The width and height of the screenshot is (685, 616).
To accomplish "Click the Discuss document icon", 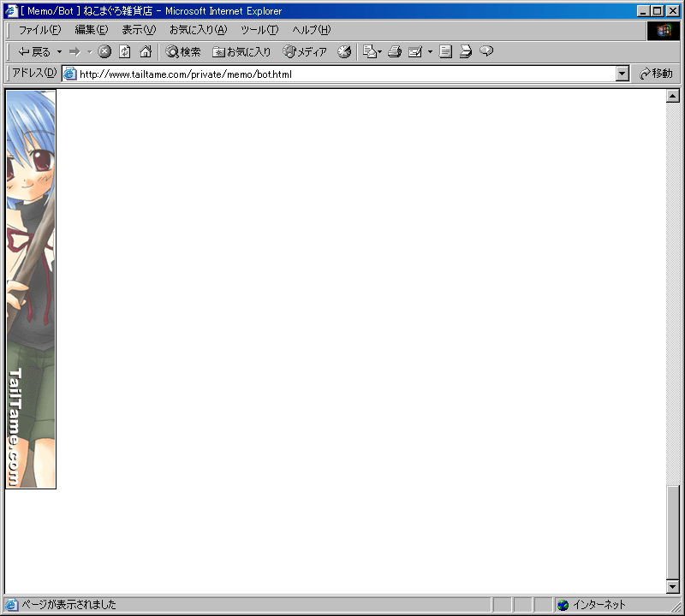I will tap(445, 51).
